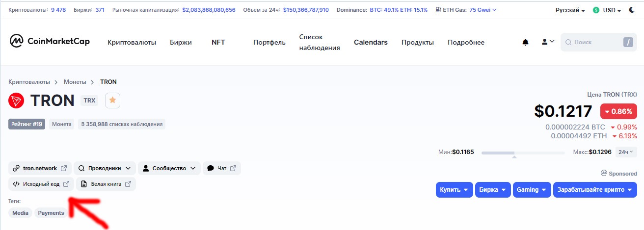Click the slash shortcut key badge
The height and width of the screenshot is (230, 644).
(x=628, y=42)
